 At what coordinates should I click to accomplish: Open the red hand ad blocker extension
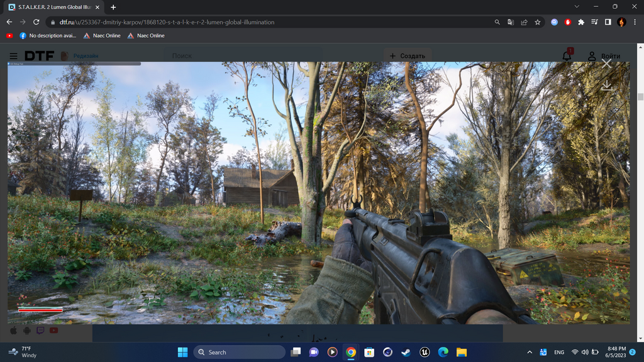pyautogui.click(x=568, y=22)
